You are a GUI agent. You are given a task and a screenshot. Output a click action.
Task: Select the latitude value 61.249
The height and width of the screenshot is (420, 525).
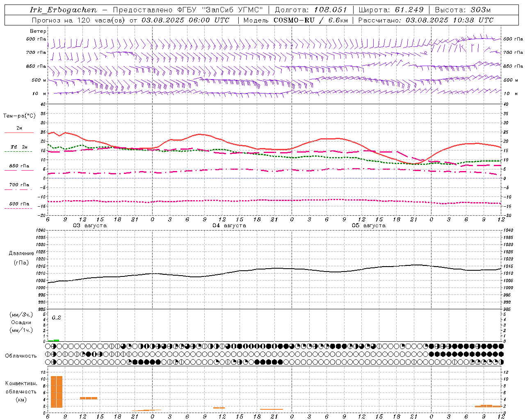point(409,10)
